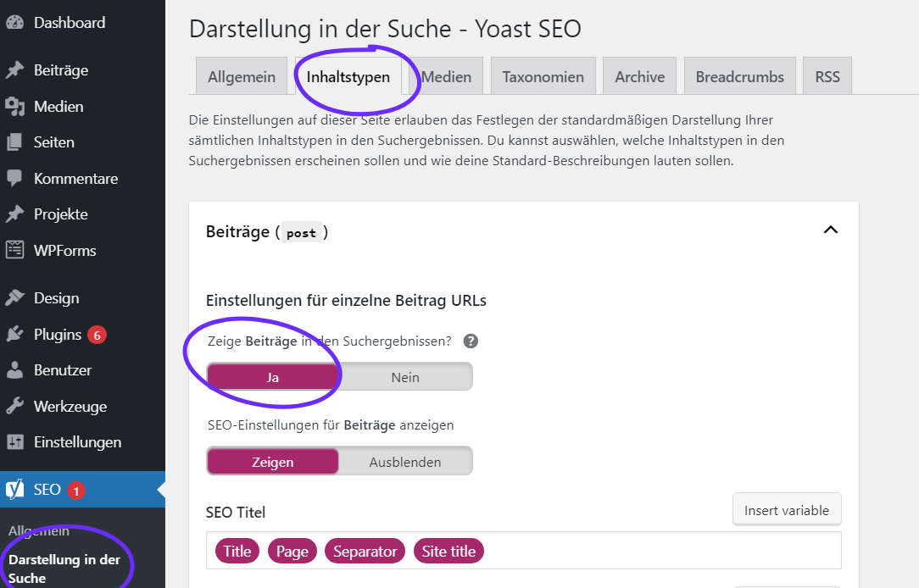Switch to the Breadcrumbs tab
This screenshot has height=588, width=919.
point(739,76)
